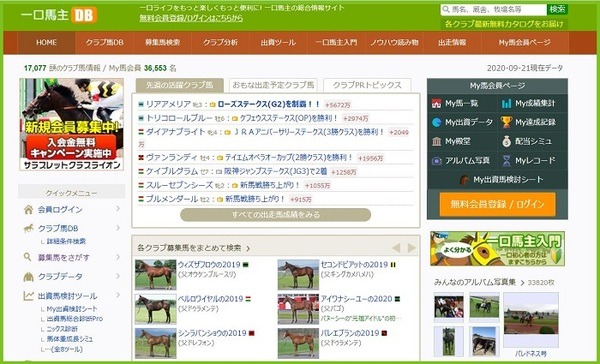Open 無料会員登録/ログインはこちらから header link
The image size is (600, 364).
(x=191, y=18)
